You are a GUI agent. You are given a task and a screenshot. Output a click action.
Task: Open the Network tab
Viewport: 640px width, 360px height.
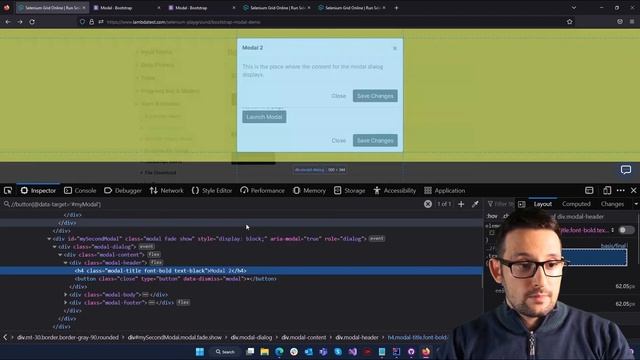(x=166, y=191)
